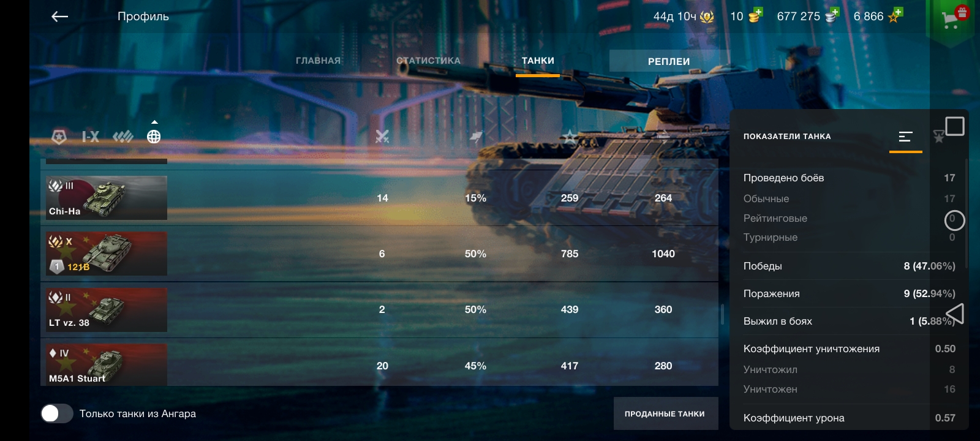Select the 121B tank row
This screenshot has width=980, height=441.
point(380,254)
